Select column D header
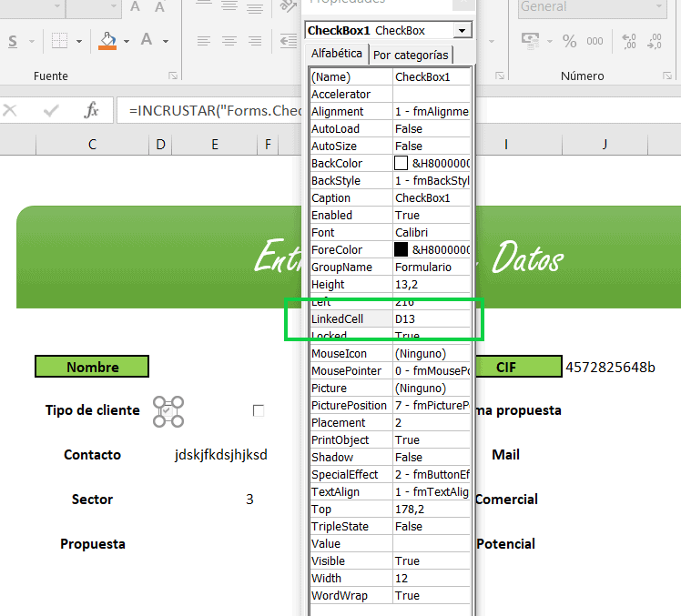The image size is (681, 616). point(160,144)
